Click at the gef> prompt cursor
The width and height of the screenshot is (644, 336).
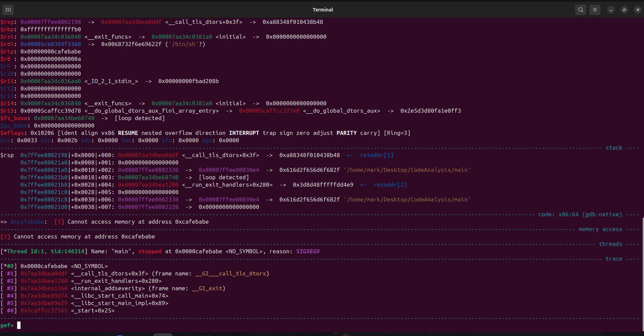tap(19, 325)
